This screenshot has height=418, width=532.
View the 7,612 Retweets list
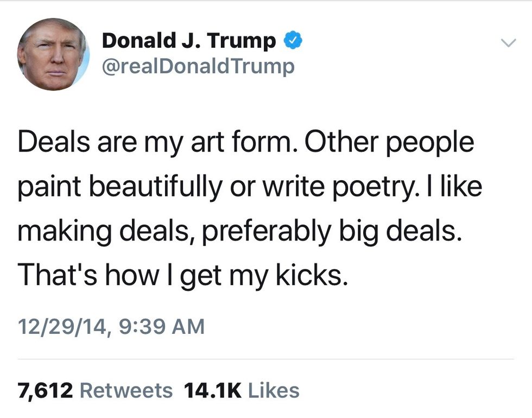(x=95, y=390)
